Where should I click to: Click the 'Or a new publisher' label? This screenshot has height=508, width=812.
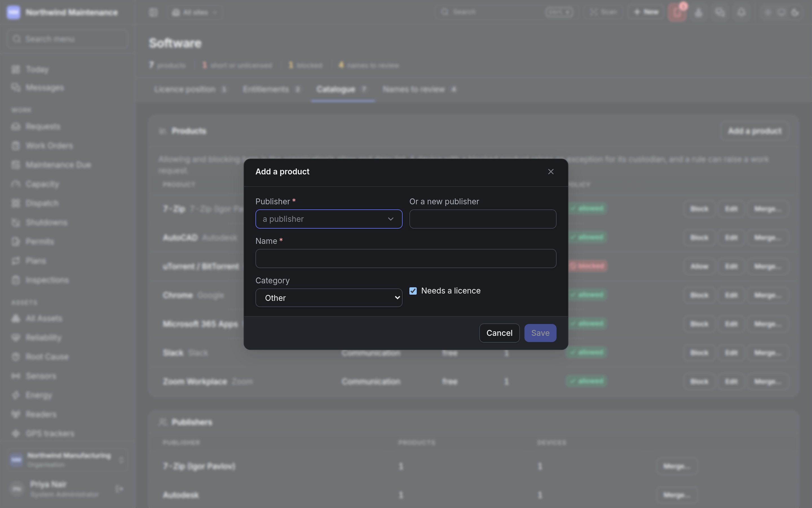coord(444,202)
